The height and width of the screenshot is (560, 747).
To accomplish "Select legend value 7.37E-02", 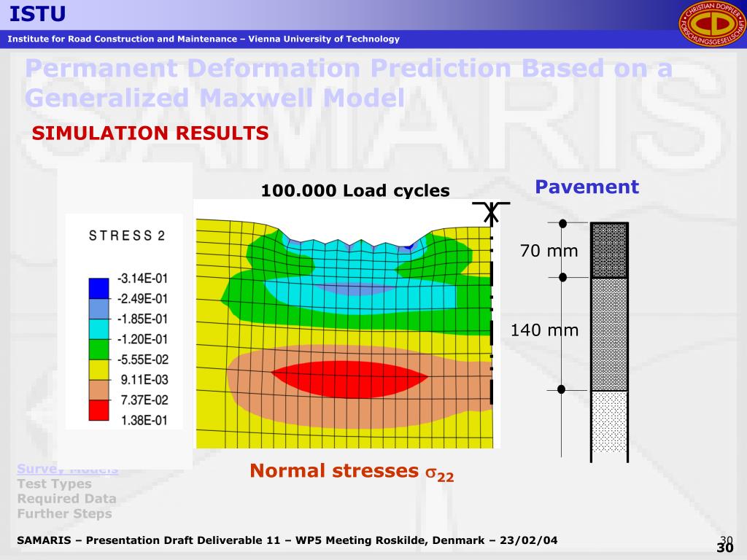I will pos(144,400).
